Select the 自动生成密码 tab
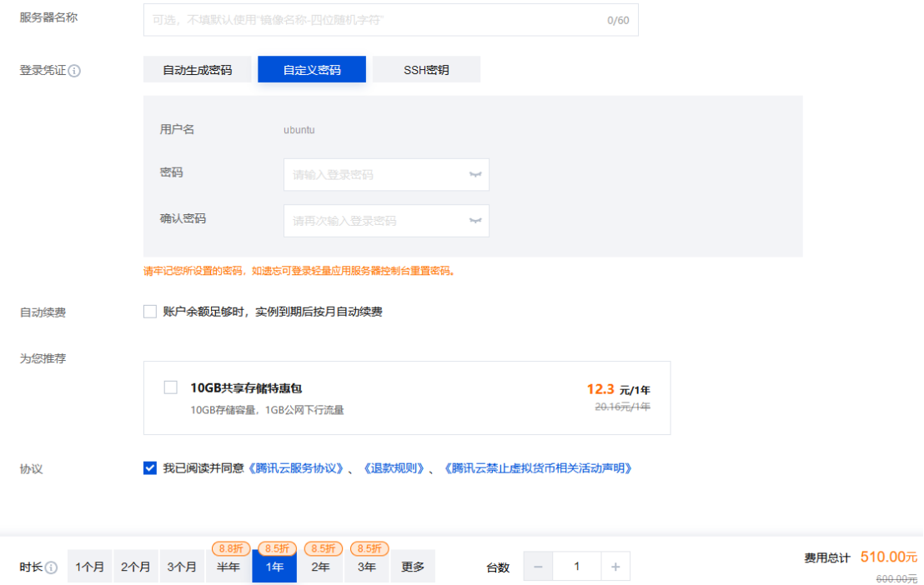The image size is (924, 585). click(x=198, y=69)
